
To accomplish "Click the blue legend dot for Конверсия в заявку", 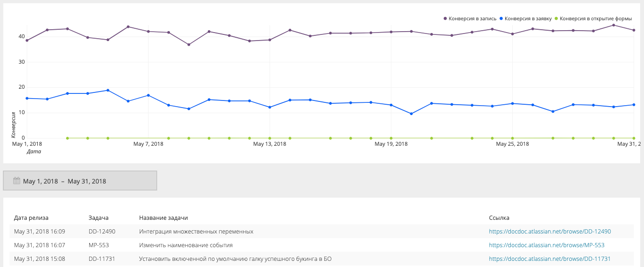I will 501,19.
